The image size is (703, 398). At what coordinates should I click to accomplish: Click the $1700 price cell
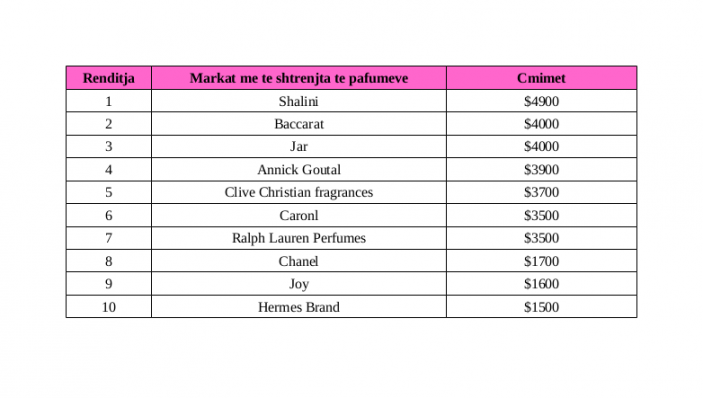click(x=541, y=261)
